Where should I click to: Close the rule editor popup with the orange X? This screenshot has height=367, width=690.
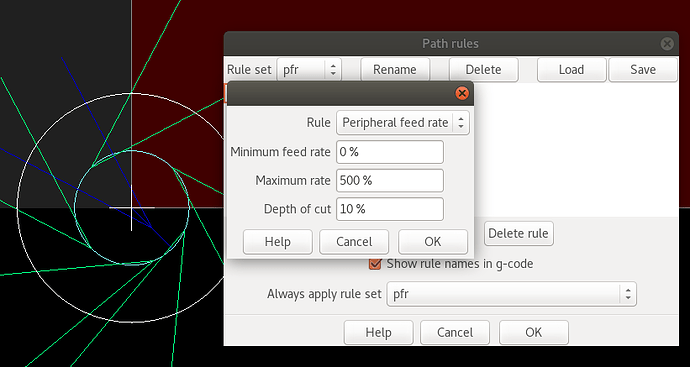click(x=462, y=93)
